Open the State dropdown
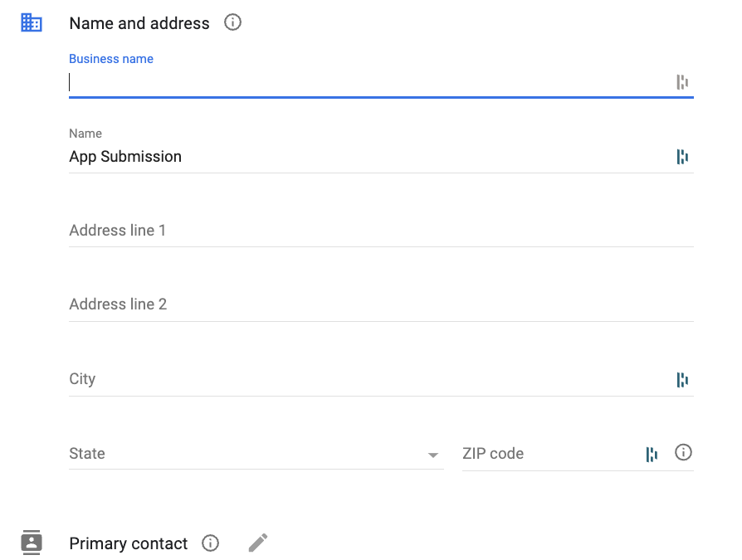The image size is (742, 560). pyautogui.click(x=256, y=454)
